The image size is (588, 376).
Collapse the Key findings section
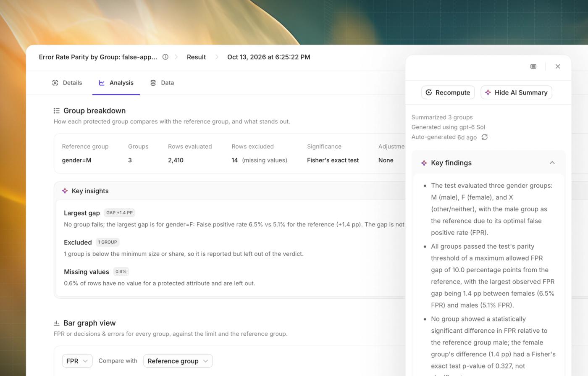[x=552, y=163]
